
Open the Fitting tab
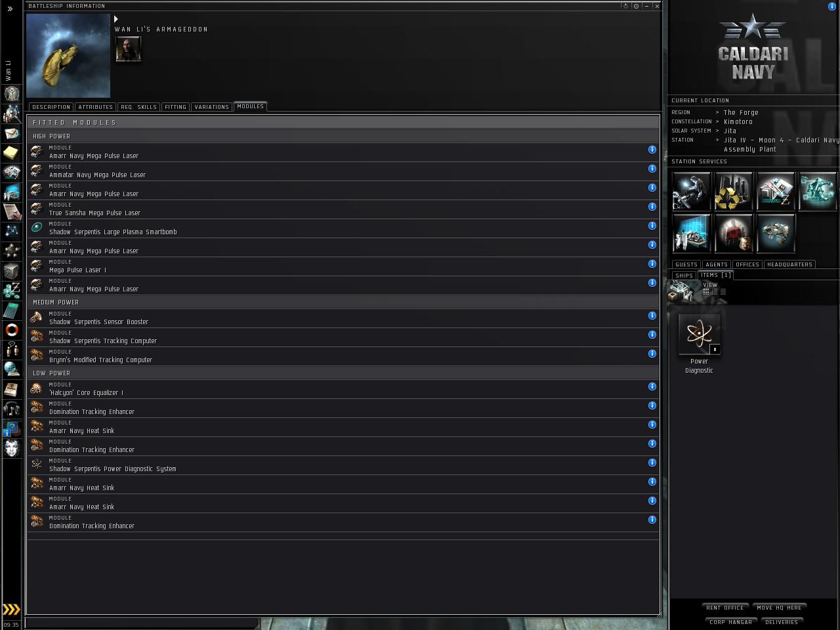[x=176, y=107]
